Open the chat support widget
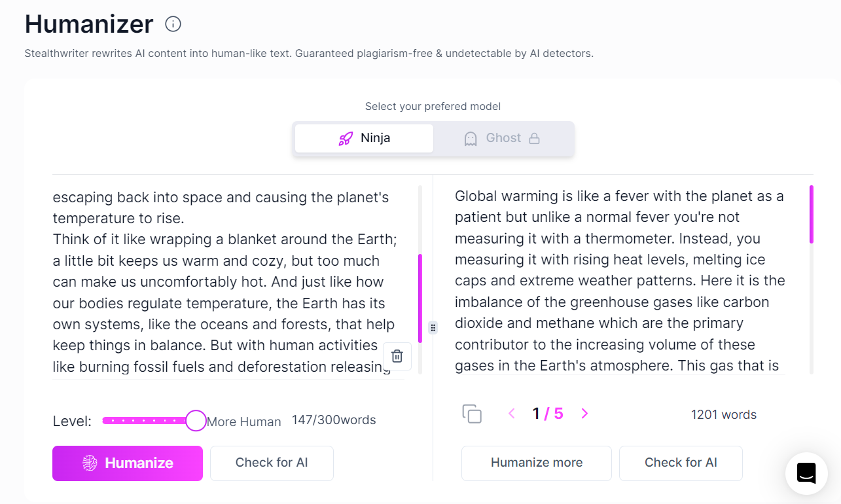 click(x=806, y=473)
